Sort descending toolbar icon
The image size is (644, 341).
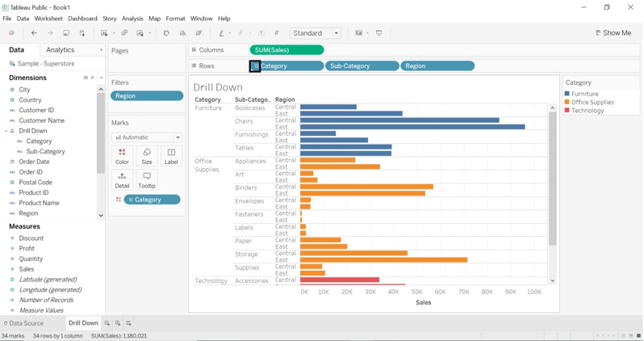point(199,33)
